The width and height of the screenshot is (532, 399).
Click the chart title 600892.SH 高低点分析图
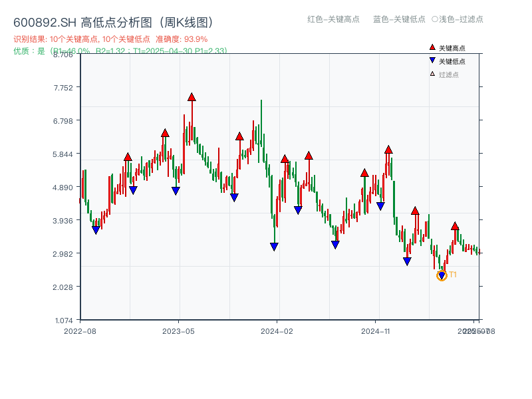tap(114, 21)
